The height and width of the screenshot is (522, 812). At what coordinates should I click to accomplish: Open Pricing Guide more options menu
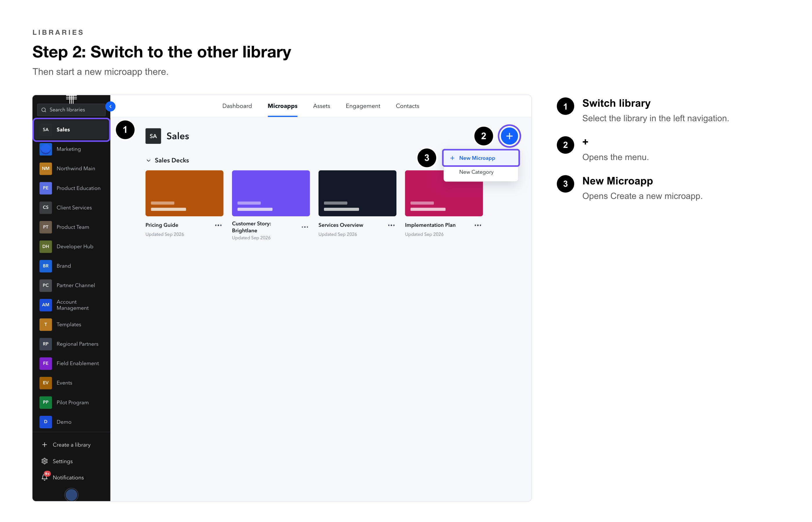click(x=218, y=225)
